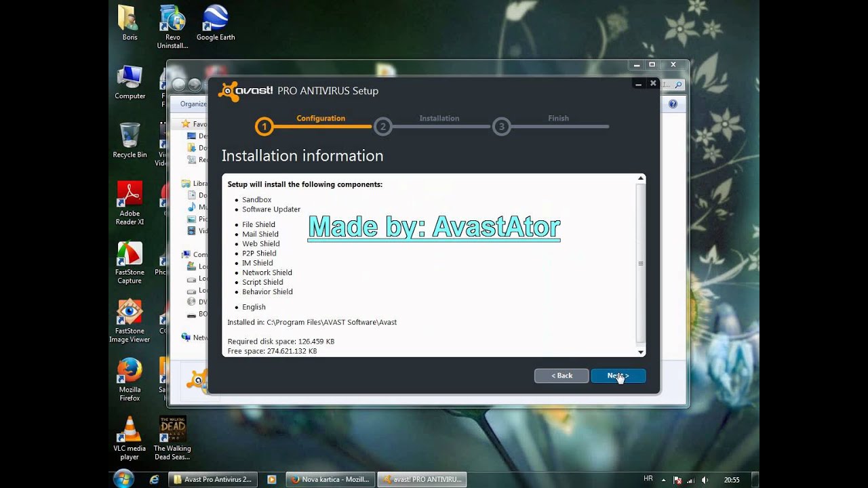Click the Finish step label
This screenshot has height=488, width=868.
click(x=559, y=118)
